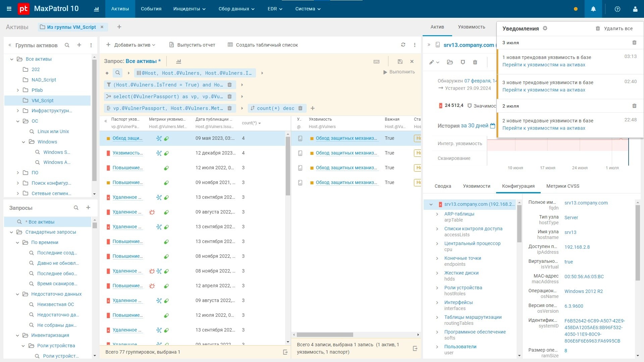
Task: Remove the count(*) desc sorting
Action: tap(301, 108)
